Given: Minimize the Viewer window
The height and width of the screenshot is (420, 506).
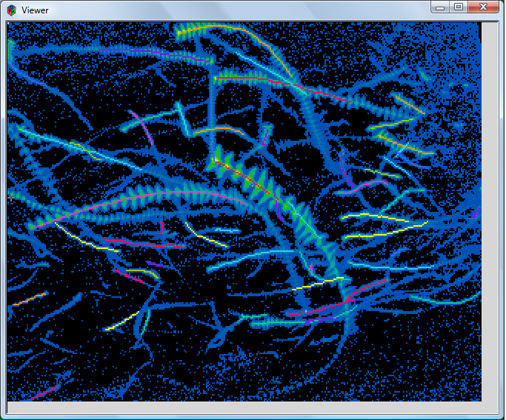Looking at the screenshot, I should pyautogui.click(x=440, y=7).
